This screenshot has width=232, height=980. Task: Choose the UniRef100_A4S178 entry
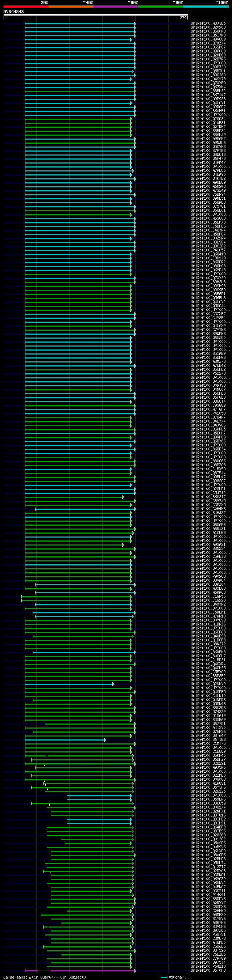[x=208, y=79]
